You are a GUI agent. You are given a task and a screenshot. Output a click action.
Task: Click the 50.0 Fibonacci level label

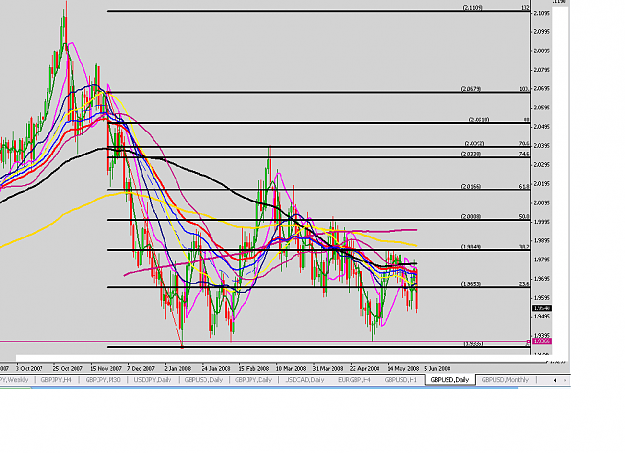[x=524, y=217]
